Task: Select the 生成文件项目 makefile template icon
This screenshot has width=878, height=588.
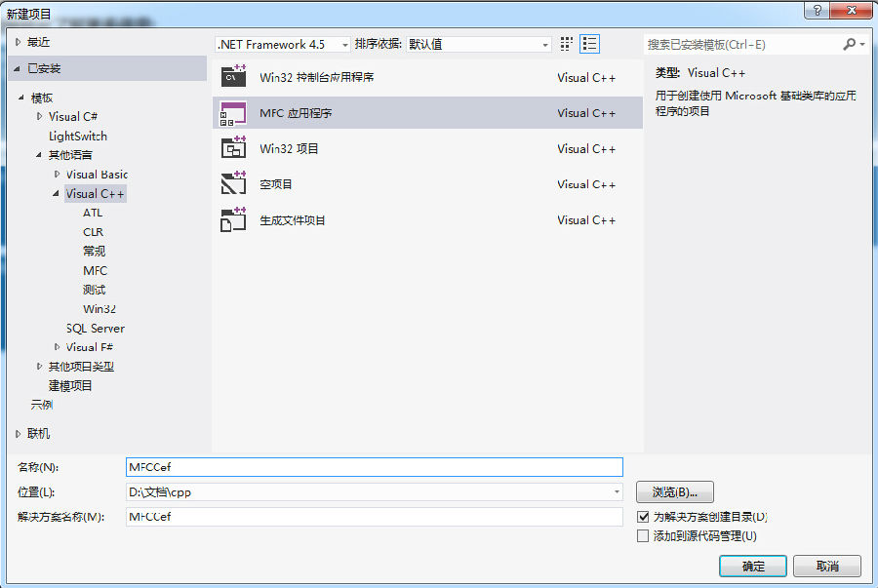Action: pos(233,219)
